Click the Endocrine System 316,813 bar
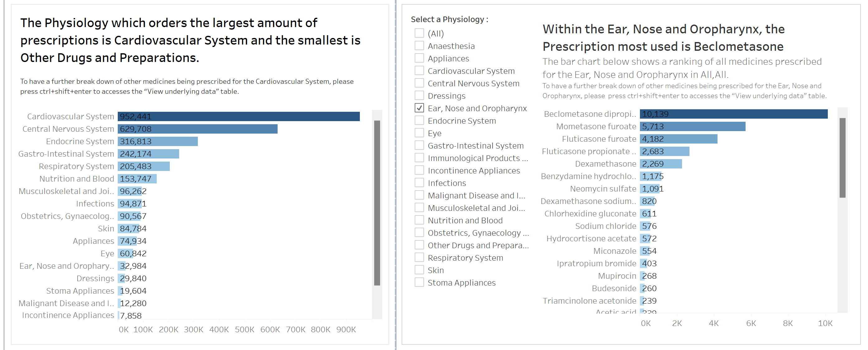This screenshot has width=868, height=350. tap(158, 141)
